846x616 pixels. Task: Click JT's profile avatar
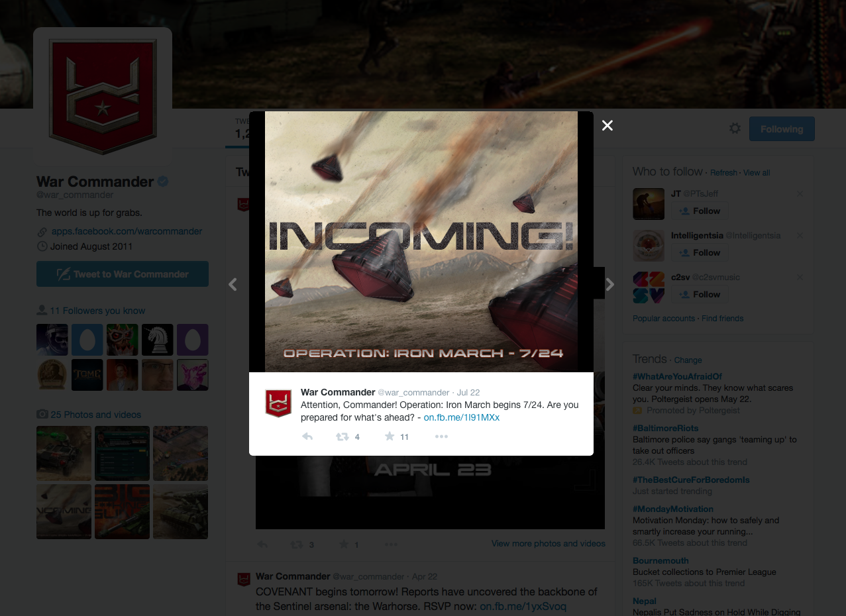pos(649,204)
